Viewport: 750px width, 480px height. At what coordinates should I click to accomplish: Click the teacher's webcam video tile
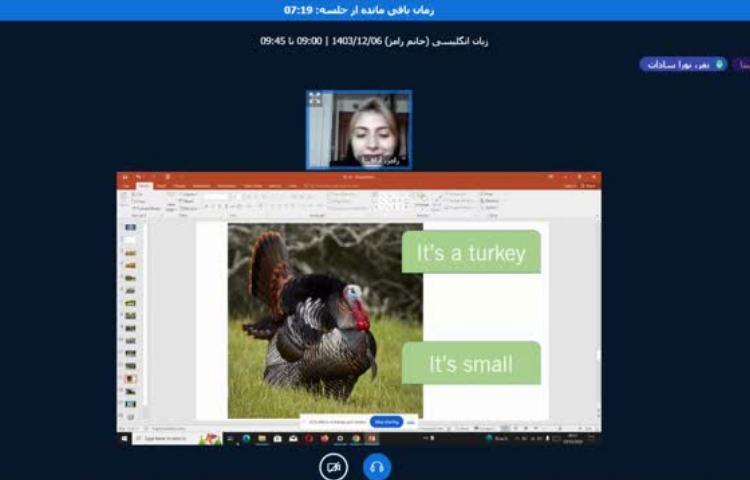tap(359, 130)
